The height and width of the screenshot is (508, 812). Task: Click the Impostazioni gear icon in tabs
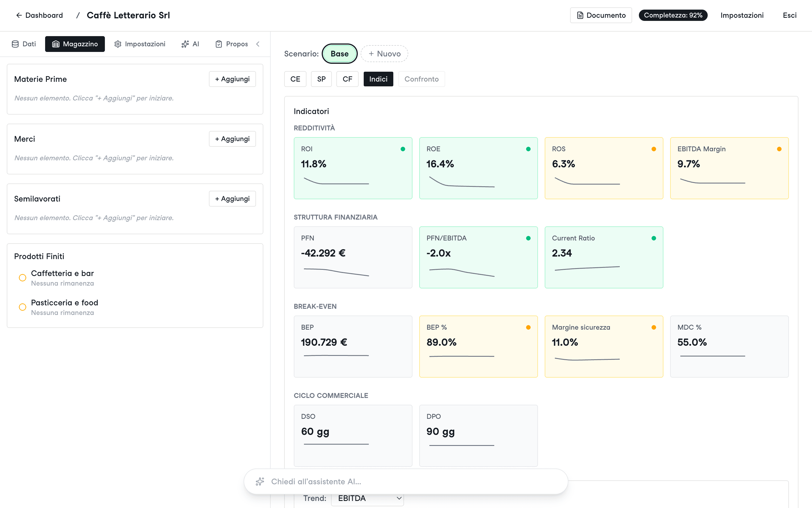point(118,44)
